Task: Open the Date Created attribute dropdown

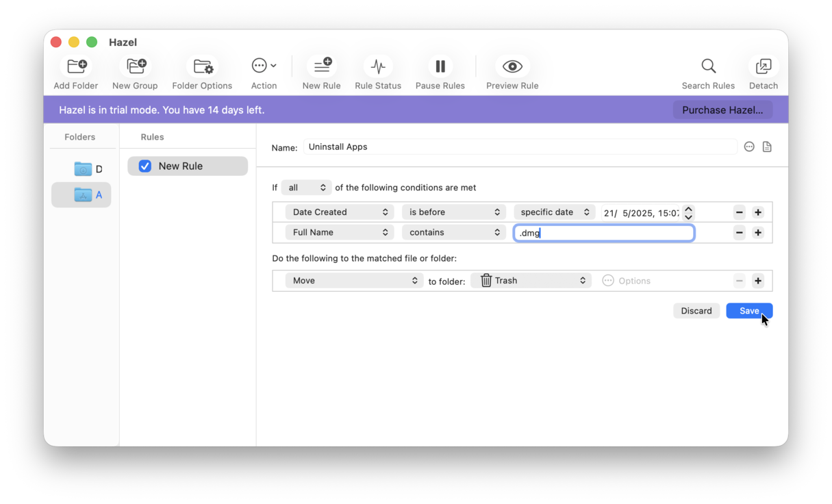Action: click(x=340, y=212)
